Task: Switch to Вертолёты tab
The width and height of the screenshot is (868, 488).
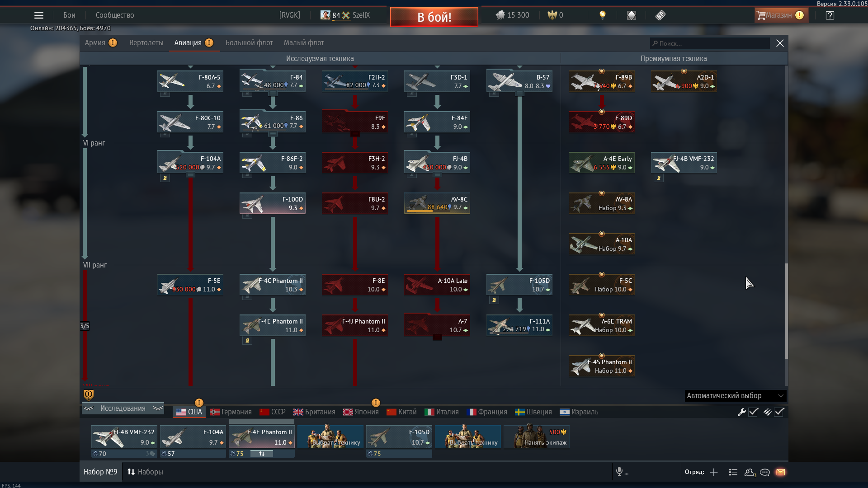Action: (146, 42)
